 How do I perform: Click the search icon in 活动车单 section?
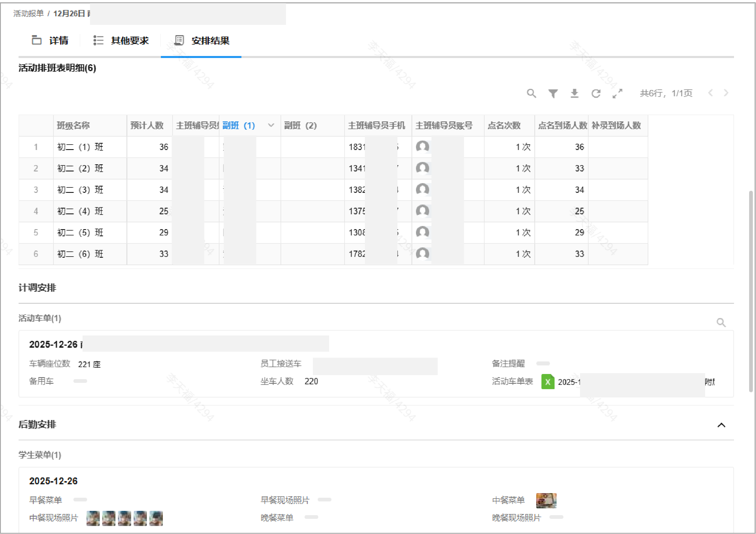(721, 322)
